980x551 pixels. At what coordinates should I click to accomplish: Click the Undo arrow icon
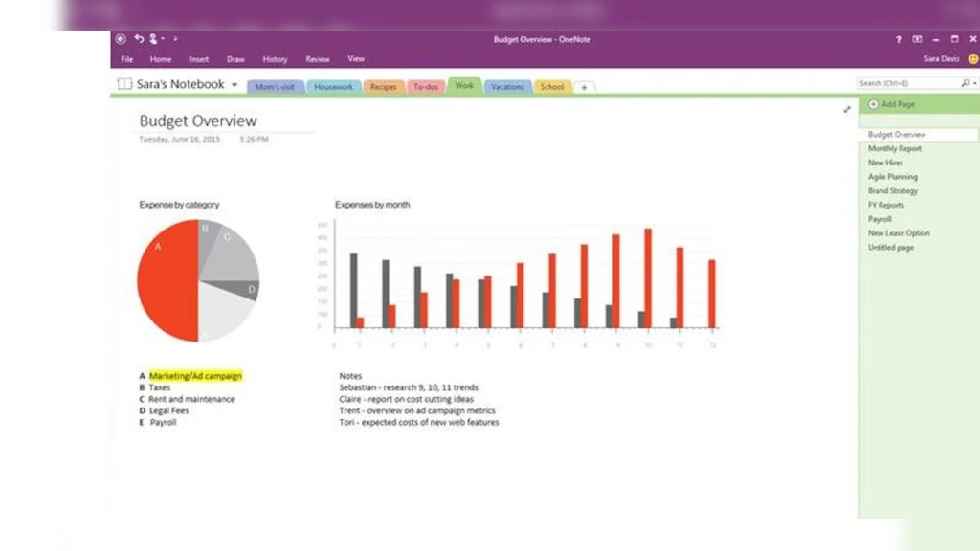pyautogui.click(x=139, y=38)
